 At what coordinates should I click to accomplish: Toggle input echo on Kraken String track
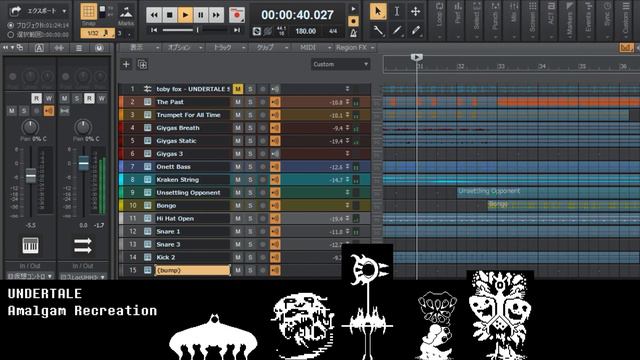(x=275, y=180)
